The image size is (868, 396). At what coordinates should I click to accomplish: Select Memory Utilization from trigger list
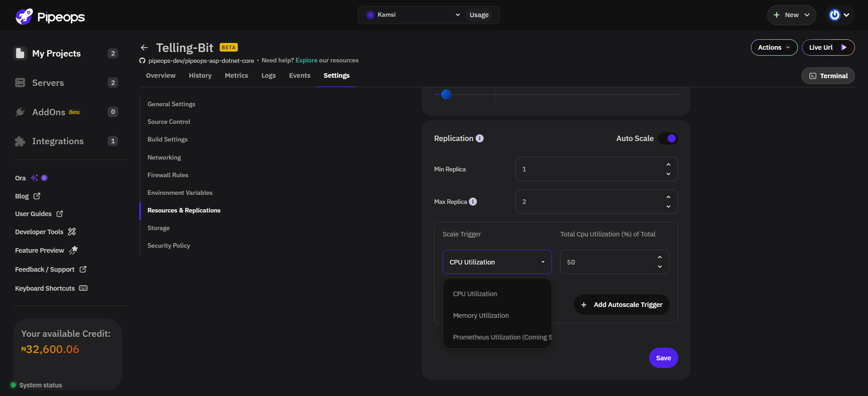coord(481,316)
